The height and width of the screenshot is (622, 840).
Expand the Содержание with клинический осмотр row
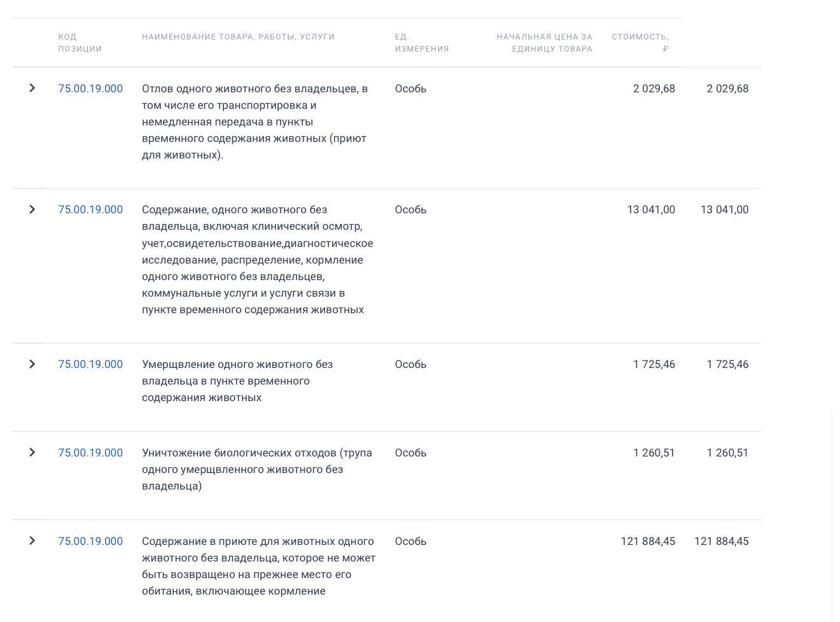coord(32,209)
